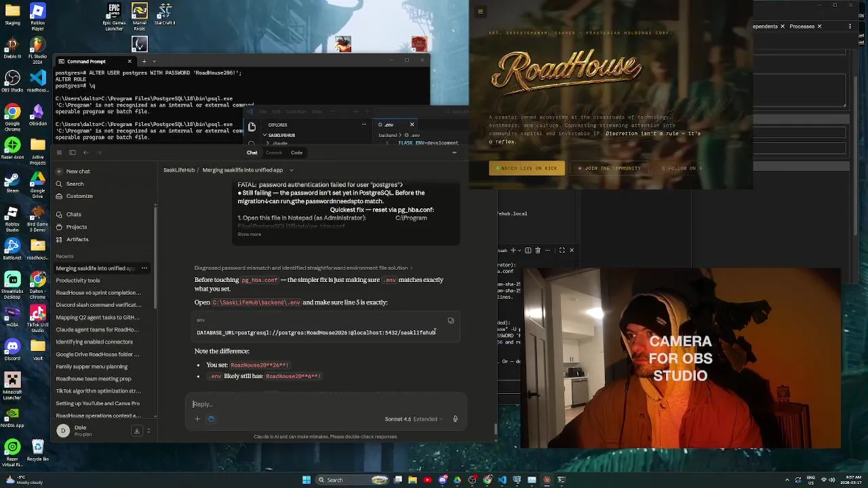Open FL Studio 2024 shortcut
868x488 pixels.
[x=38, y=50]
